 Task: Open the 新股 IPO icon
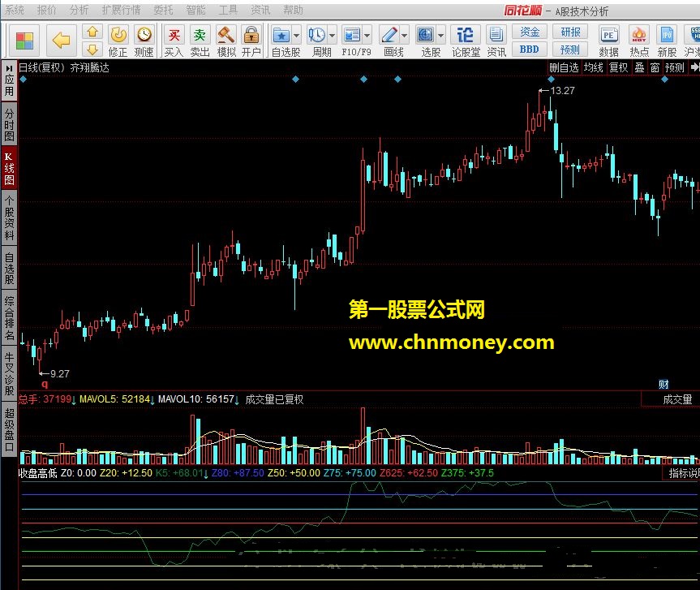(667, 41)
